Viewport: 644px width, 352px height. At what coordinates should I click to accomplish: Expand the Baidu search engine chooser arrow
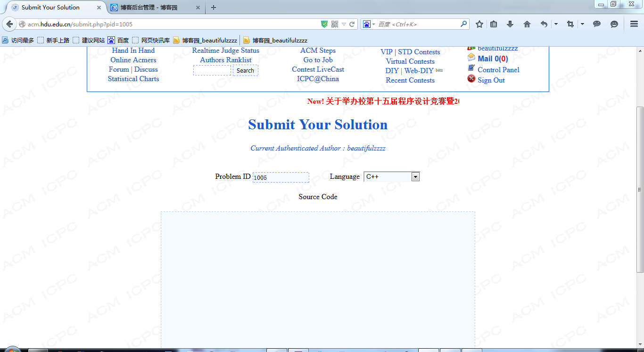(x=374, y=24)
